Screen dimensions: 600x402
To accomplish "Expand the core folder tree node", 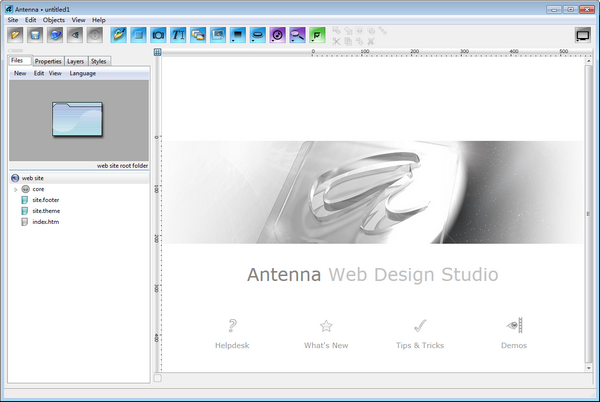I will [x=15, y=189].
